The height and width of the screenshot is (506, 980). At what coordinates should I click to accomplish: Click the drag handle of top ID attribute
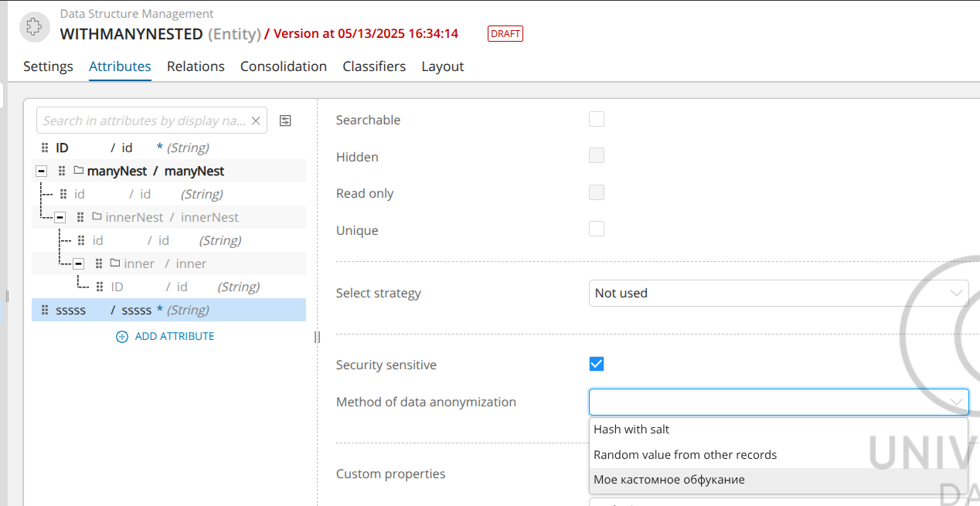click(x=45, y=148)
